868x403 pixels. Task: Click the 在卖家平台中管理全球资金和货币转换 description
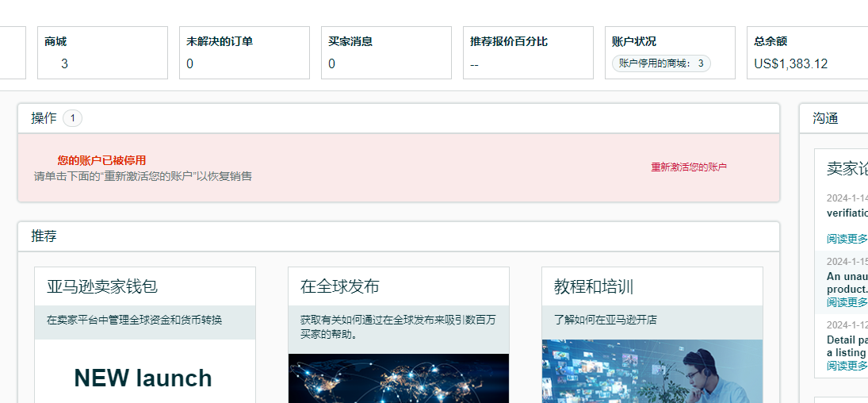tap(135, 320)
